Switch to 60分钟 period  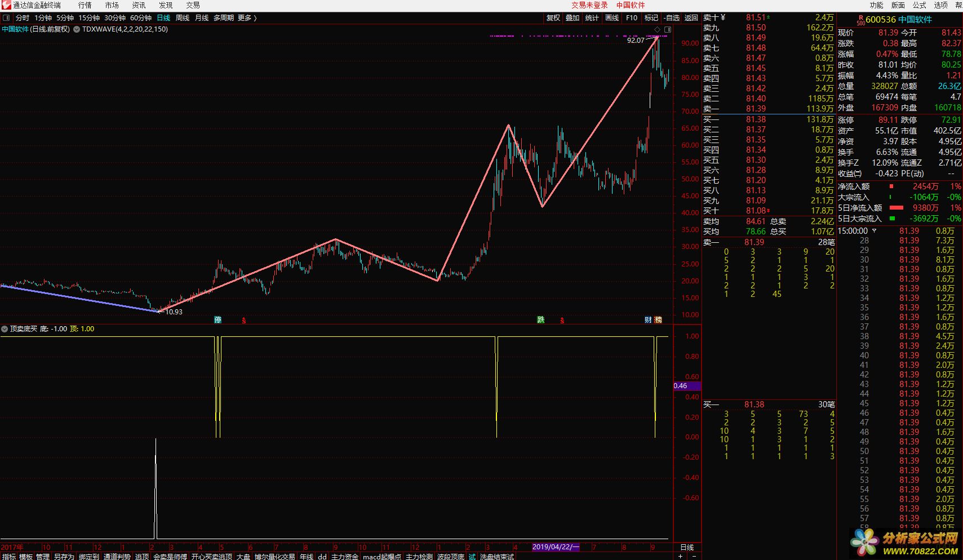[141, 18]
